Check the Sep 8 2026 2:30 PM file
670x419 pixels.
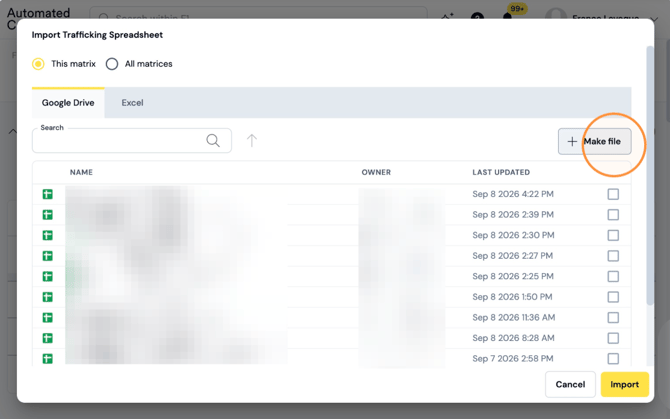tap(613, 235)
